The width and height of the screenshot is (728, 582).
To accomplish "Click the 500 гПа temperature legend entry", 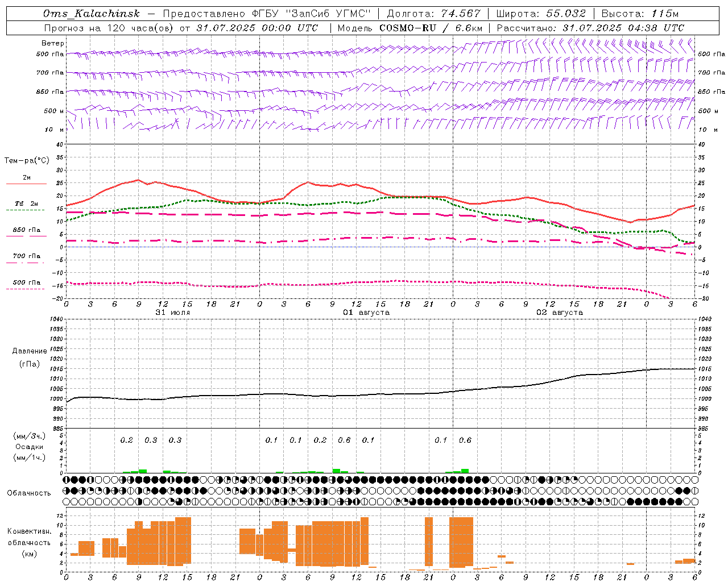I will point(26,282).
